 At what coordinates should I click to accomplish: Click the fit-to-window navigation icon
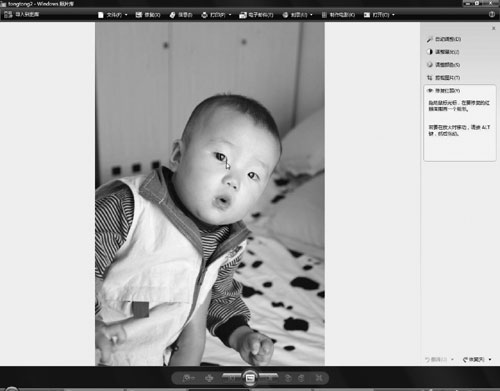coord(209,378)
